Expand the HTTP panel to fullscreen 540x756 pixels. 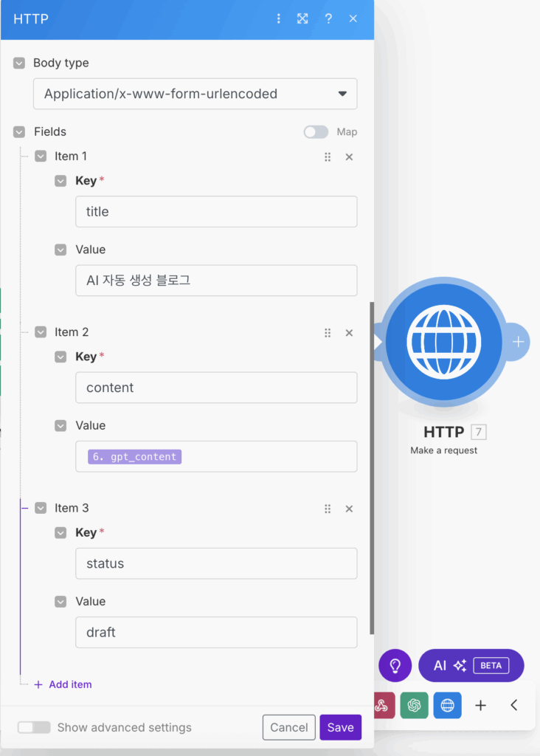[x=302, y=18]
